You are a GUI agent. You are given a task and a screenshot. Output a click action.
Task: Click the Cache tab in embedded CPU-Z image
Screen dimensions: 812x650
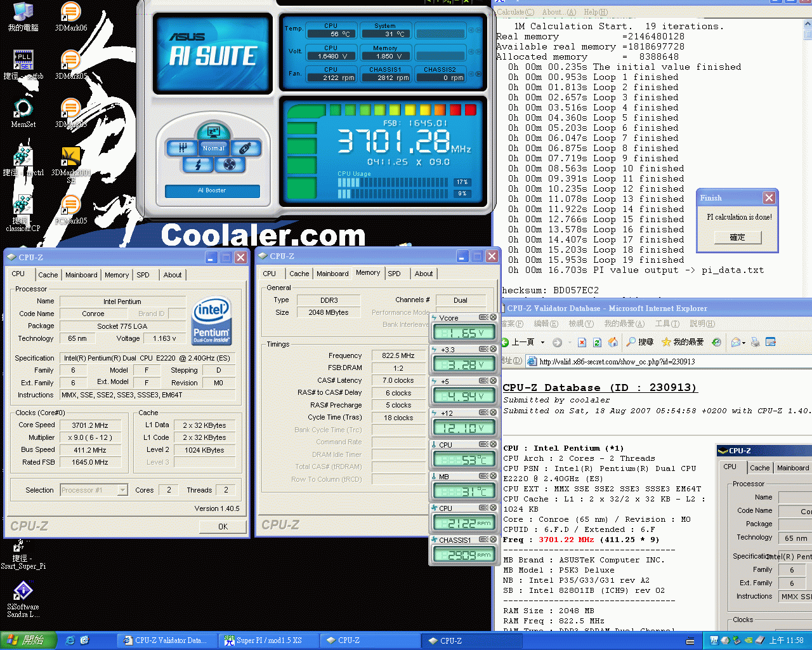(x=759, y=468)
